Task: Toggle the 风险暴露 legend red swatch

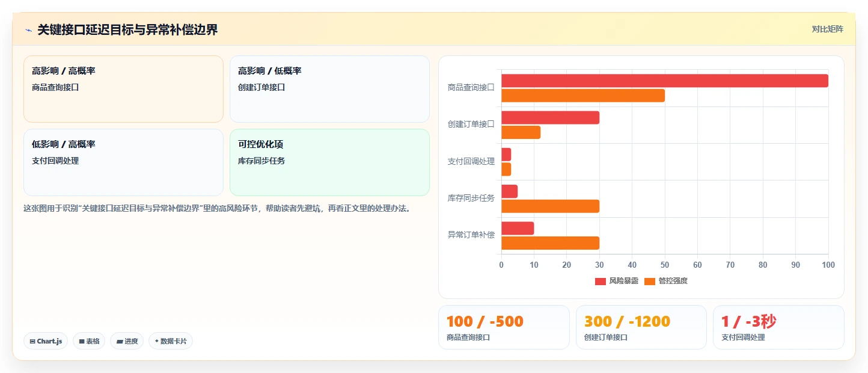Action: [x=601, y=282]
